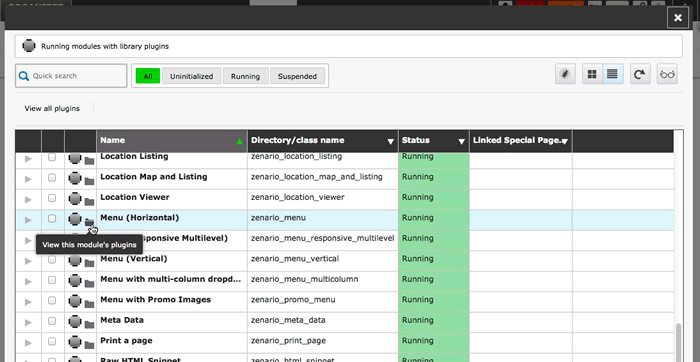
Task: Select the Uninitialized filter tab
Action: coord(192,76)
